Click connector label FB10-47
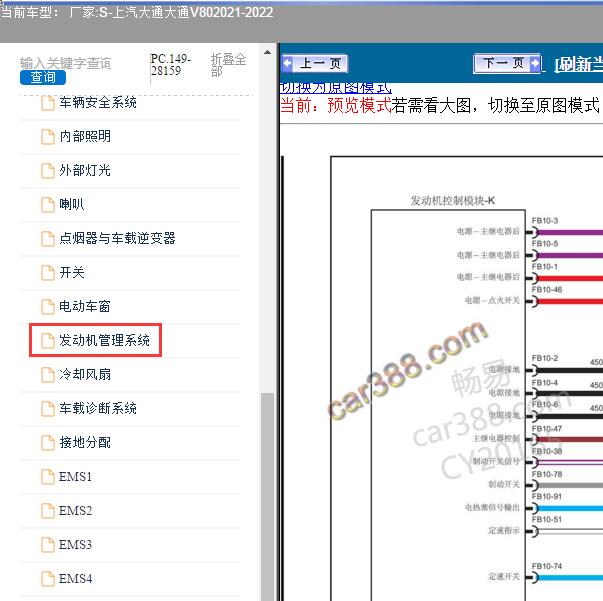The image size is (603, 601). pos(547,428)
